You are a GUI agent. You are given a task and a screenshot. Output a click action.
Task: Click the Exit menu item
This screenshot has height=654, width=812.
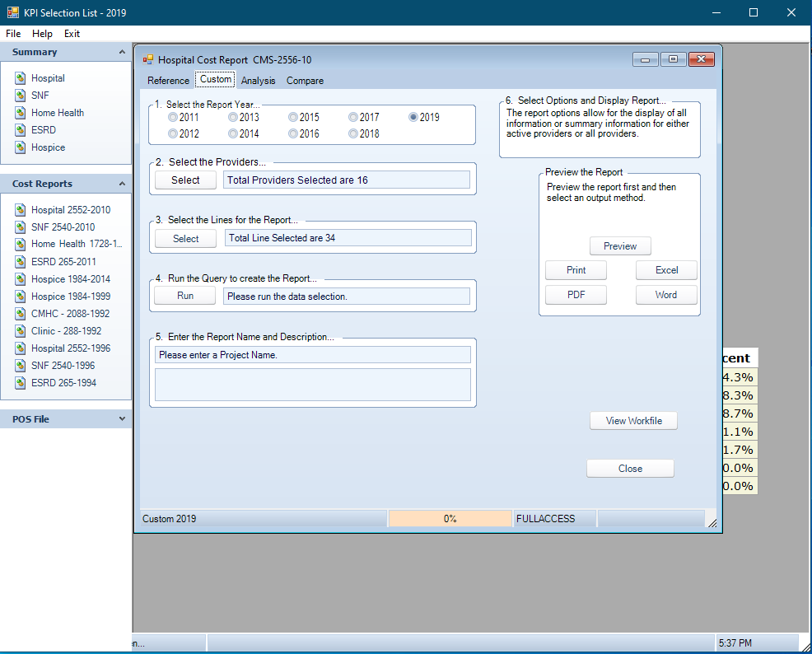click(x=72, y=34)
